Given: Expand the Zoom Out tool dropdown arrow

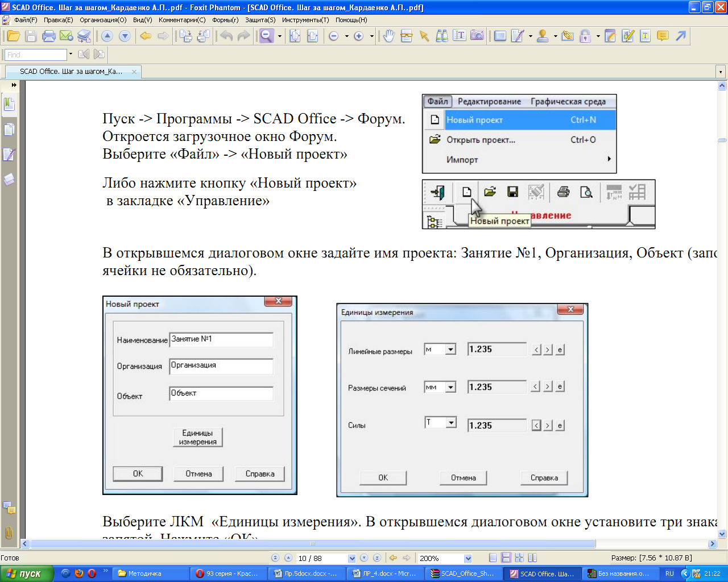Looking at the screenshot, I should (x=280, y=36).
